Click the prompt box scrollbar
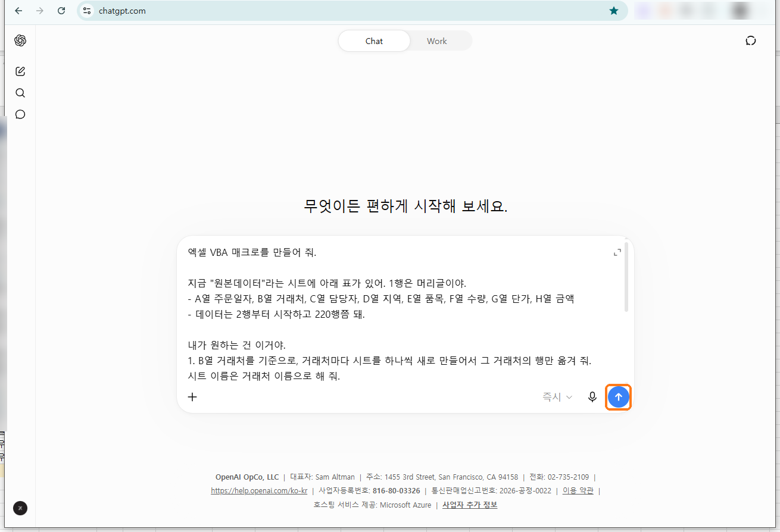This screenshot has width=780, height=532. 626,277
